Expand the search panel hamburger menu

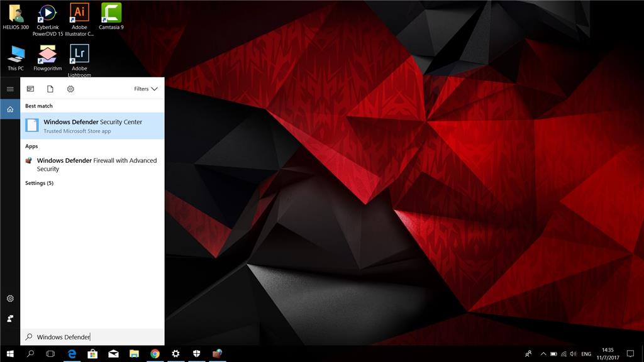[x=10, y=89]
